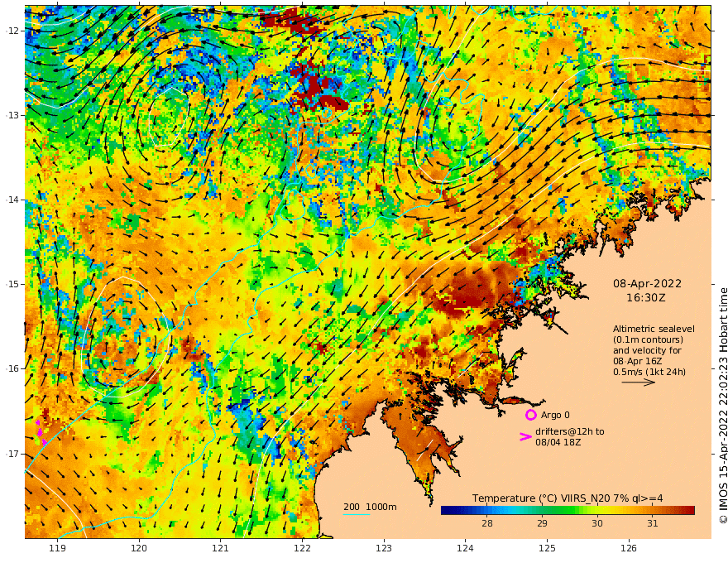Click colorbar tick value 28
Image resolution: width=728 pixels, height=563 pixels.
[x=487, y=523]
